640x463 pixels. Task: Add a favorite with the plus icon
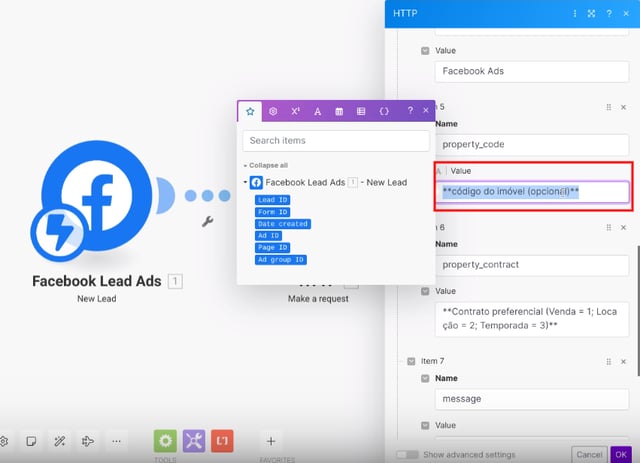click(271, 441)
